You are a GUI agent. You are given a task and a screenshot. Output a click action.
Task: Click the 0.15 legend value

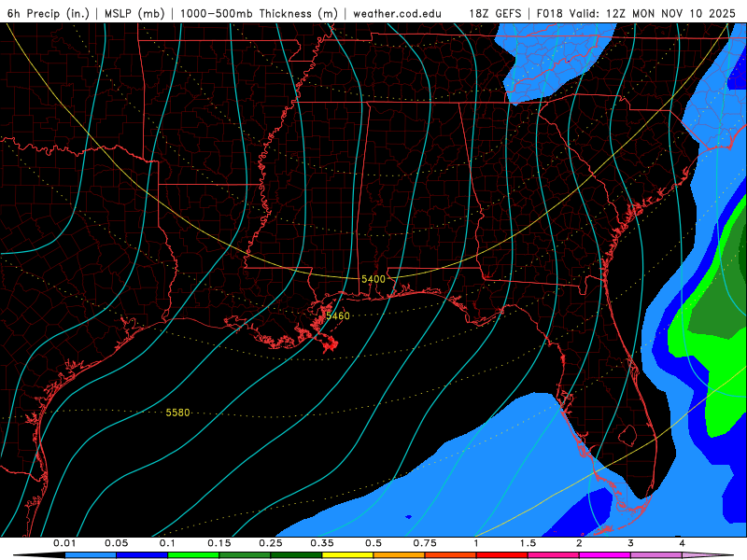(219, 543)
